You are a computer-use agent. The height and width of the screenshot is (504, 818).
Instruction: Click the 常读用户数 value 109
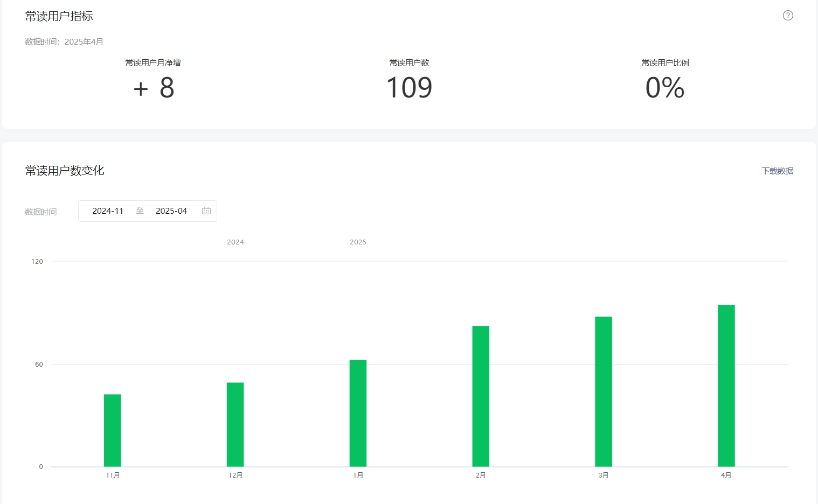pyautogui.click(x=410, y=88)
